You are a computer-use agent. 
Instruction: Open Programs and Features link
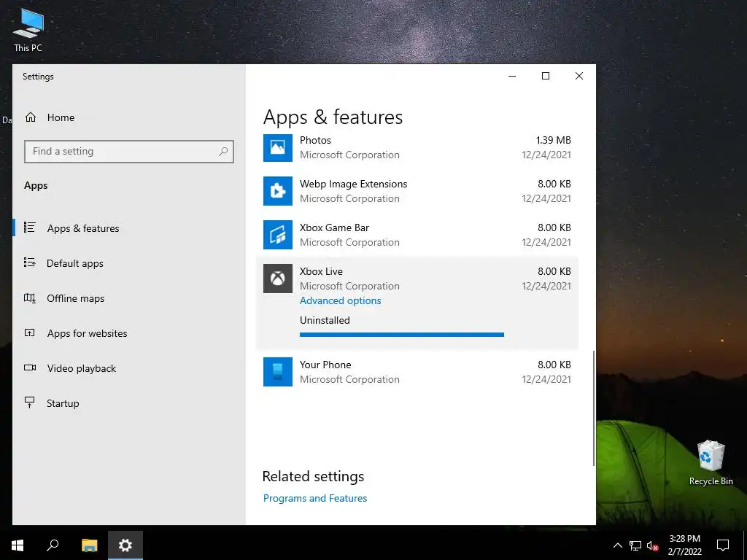tap(315, 498)
